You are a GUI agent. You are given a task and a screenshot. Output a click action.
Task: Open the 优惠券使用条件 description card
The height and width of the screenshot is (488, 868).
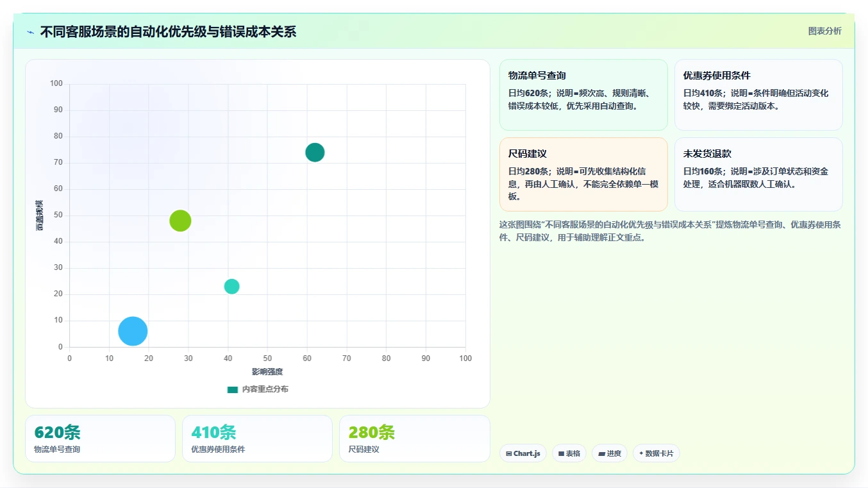[758, 95]
